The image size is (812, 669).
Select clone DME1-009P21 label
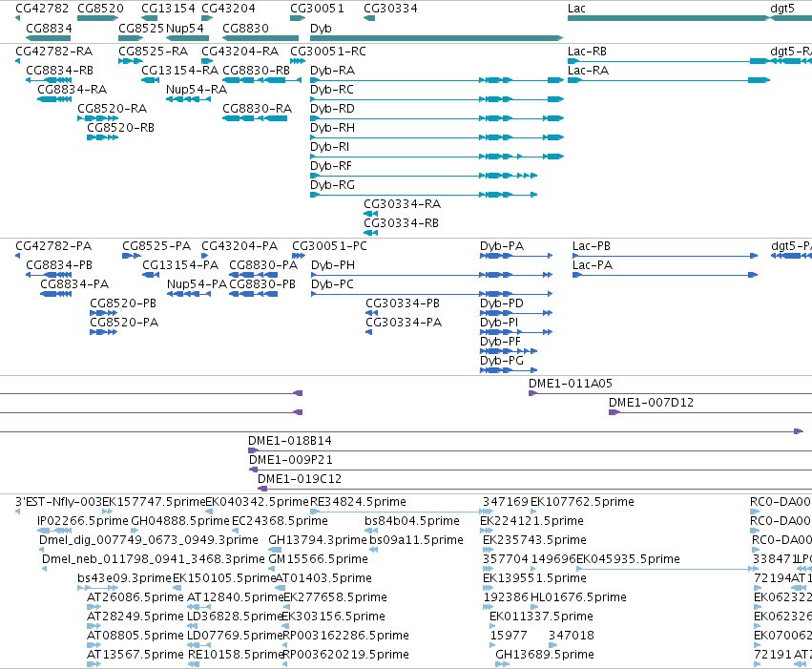pyautogui.click(x=290, y=460)
